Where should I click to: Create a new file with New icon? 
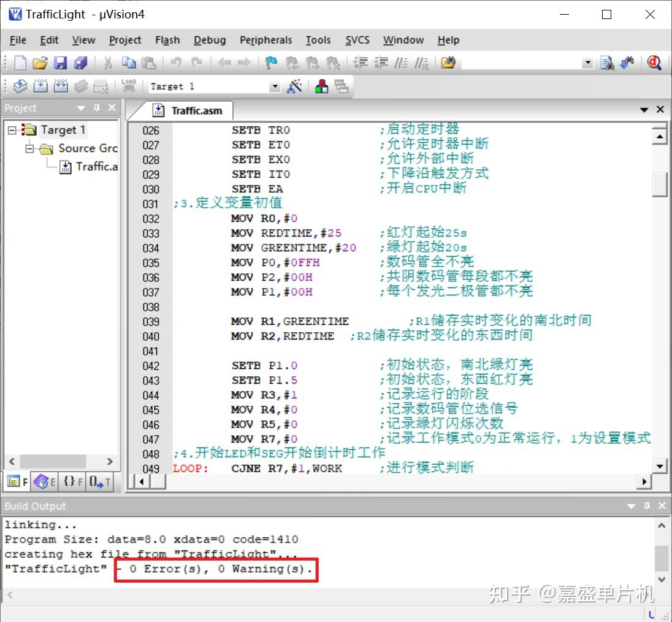click(20, 63)
